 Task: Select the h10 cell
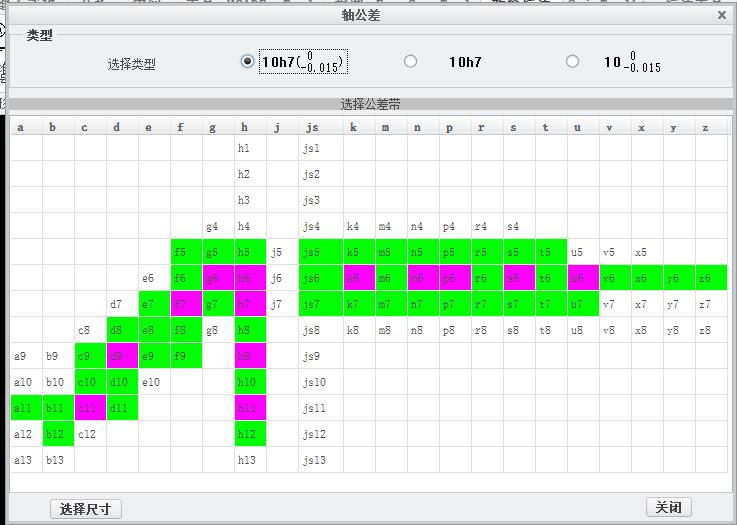250,382
